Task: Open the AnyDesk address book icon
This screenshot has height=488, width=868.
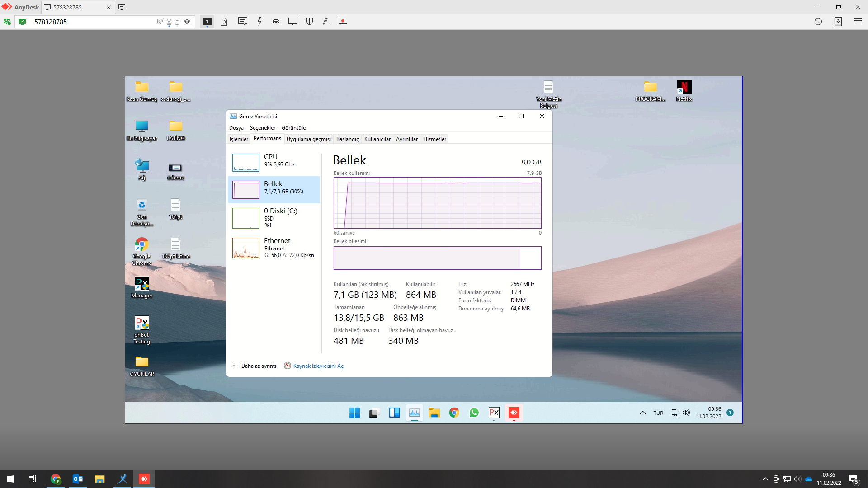Action: (838, 21)
